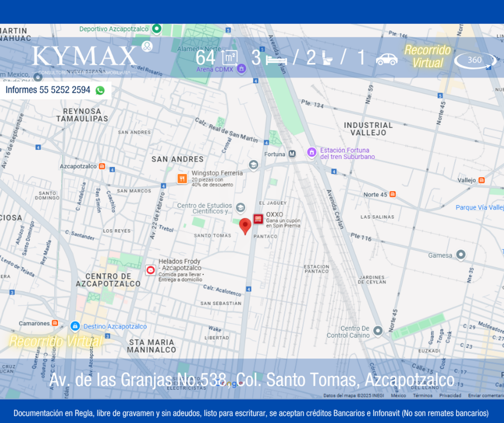Click the 'STA MARIA MANINALCO' label

click(152, 346)
